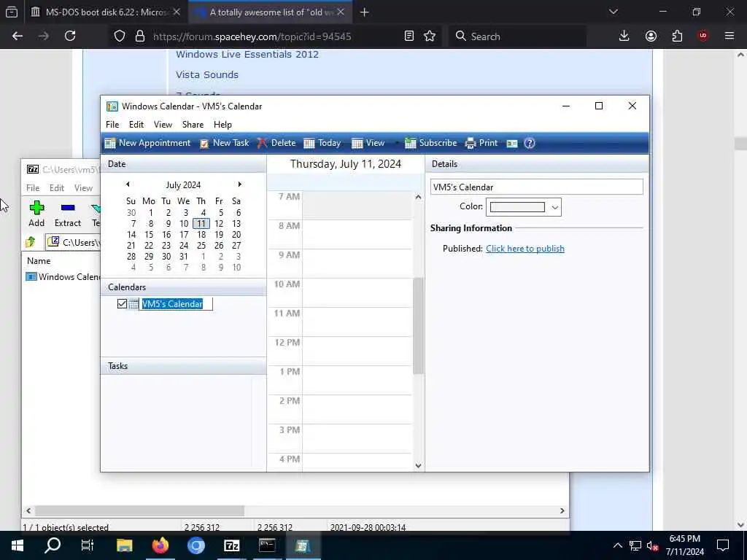The image size is (747, 560).
Task: Open contacts card icon in toolbar
Action: point(512,143)
